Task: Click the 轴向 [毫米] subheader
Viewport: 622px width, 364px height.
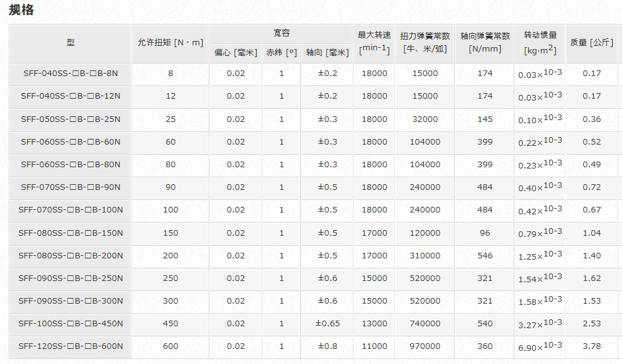Action: coord(327,52)
